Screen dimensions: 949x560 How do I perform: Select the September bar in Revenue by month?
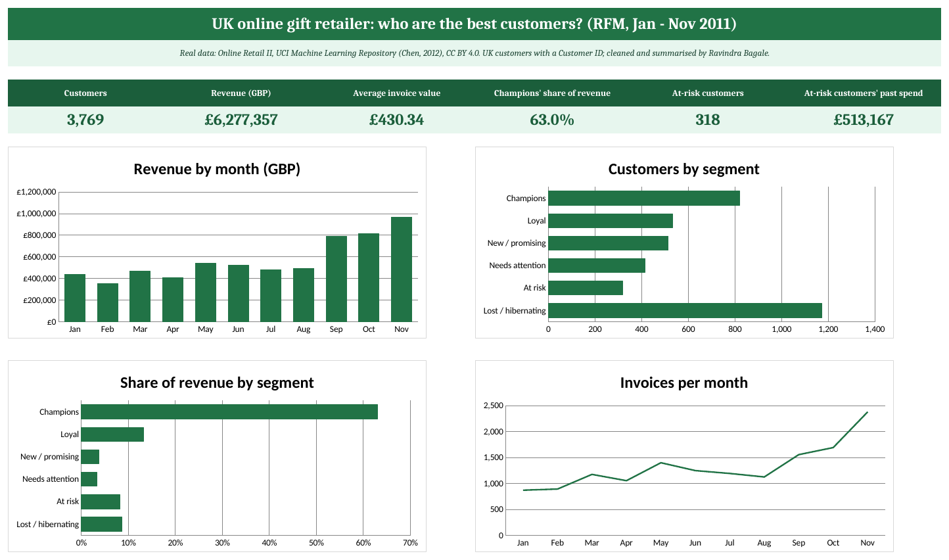(x=336, y=279)
